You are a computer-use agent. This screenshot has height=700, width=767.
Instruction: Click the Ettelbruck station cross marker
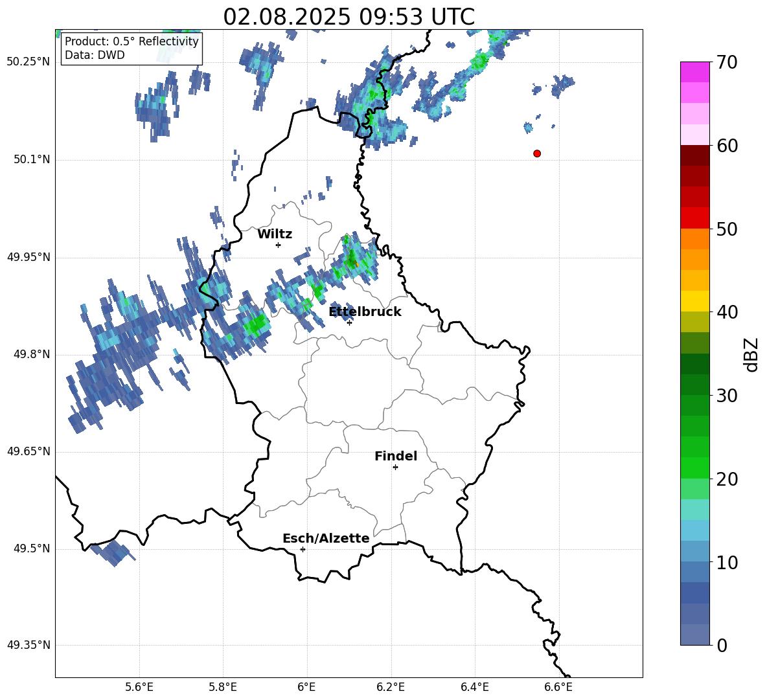[x=349, y=322]
